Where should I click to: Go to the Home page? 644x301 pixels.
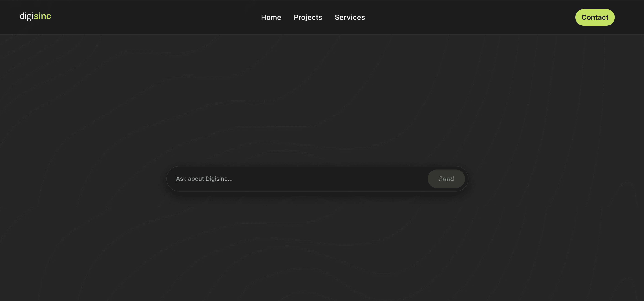pyautogui.click(x=271, y=17)
